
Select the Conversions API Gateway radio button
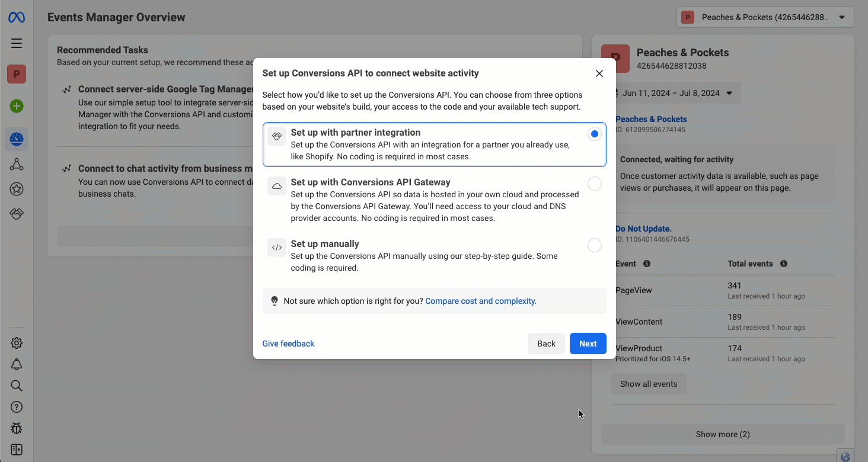[x=595, y=184]
